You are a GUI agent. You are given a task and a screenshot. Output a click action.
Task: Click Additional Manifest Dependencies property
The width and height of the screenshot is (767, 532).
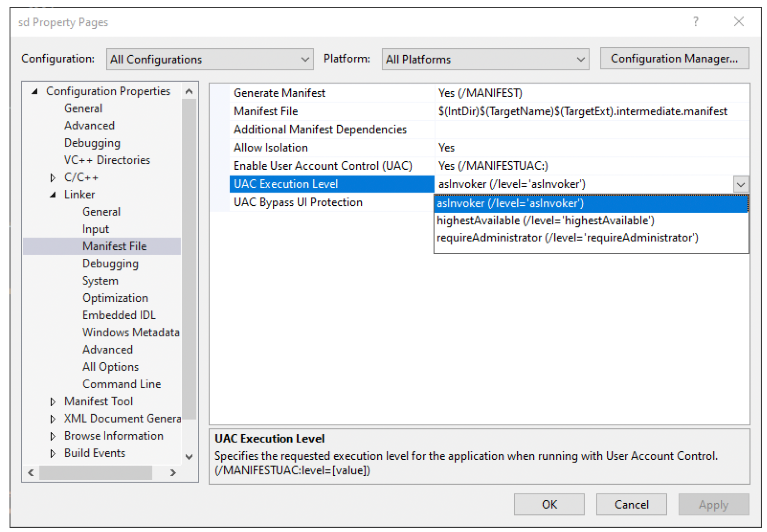[320, 129]
